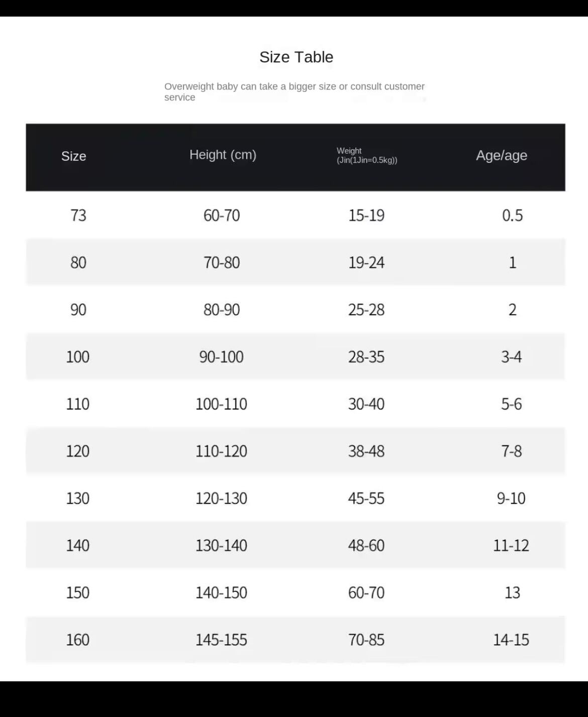
Task: Select the Size column header
Action: pos(74,156)
